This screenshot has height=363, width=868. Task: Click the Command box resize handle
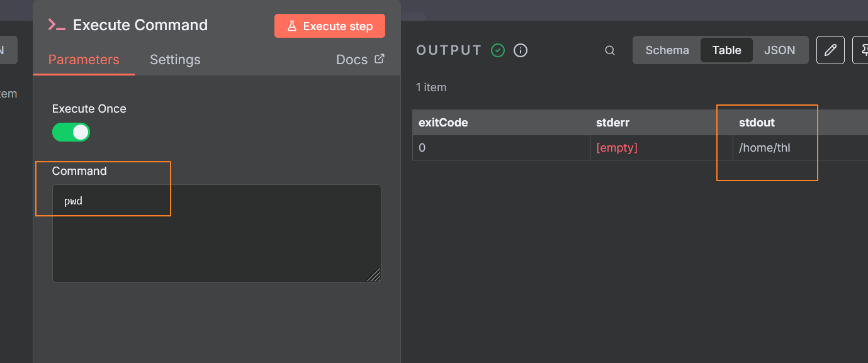coord(375,276)
